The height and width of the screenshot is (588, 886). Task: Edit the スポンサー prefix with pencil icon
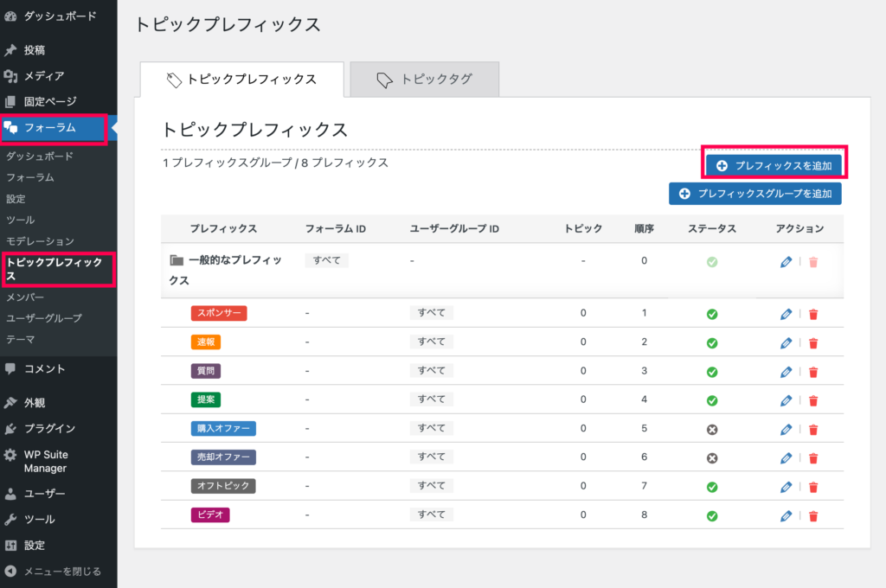click(786, 314)
